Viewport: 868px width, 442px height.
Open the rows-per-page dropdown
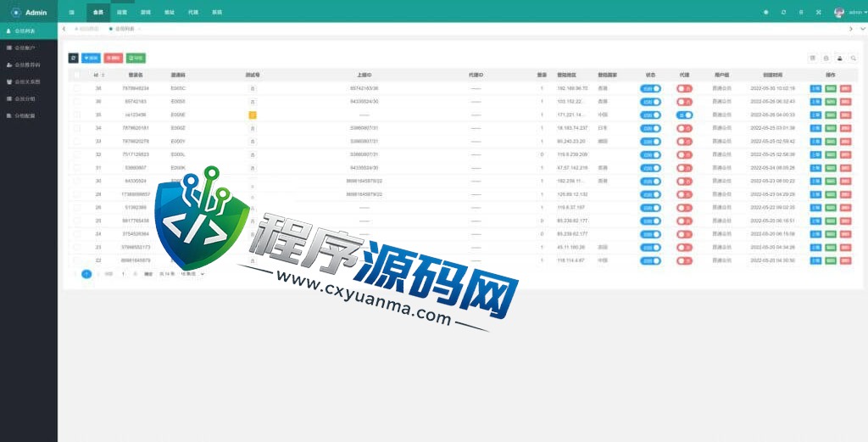pos(192,274)
